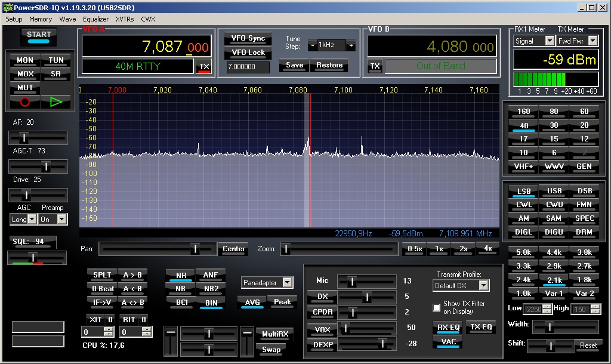Open the XVTRs menu
611x364 pixels.
(x=125, y=19)
